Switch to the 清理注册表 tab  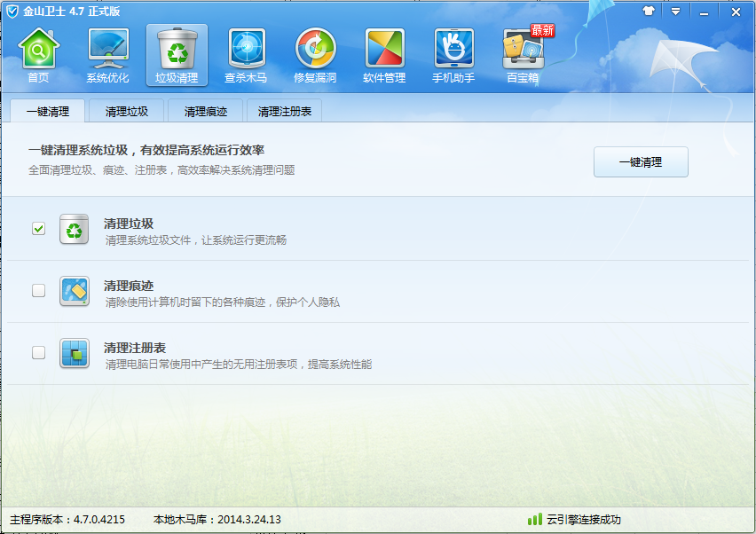tap(285, 112)
